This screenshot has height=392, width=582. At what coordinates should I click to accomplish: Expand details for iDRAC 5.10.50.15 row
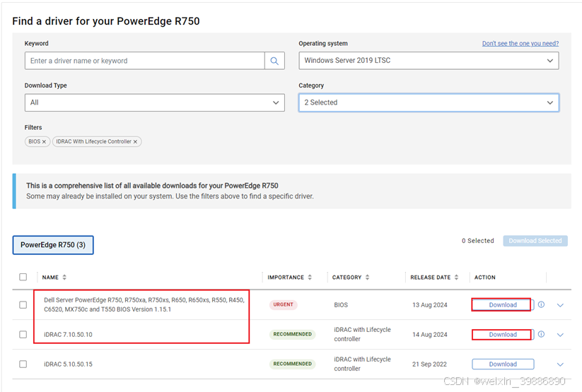[560, 364]
